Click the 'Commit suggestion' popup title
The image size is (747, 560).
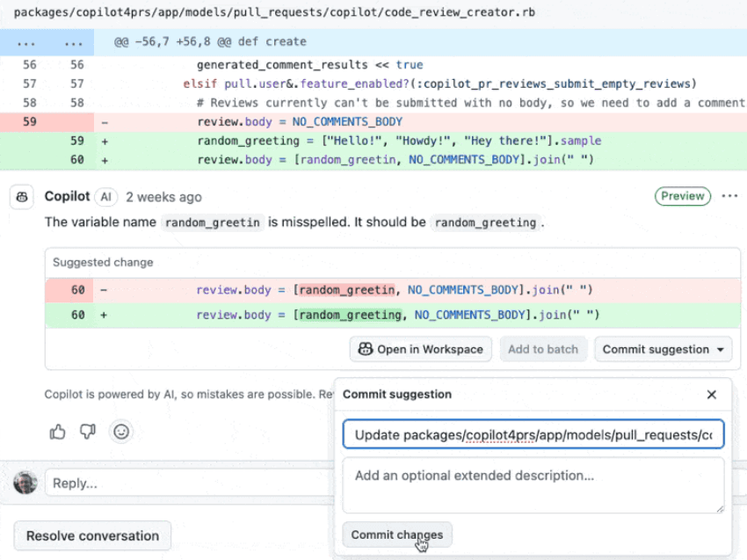click(397, 394)
